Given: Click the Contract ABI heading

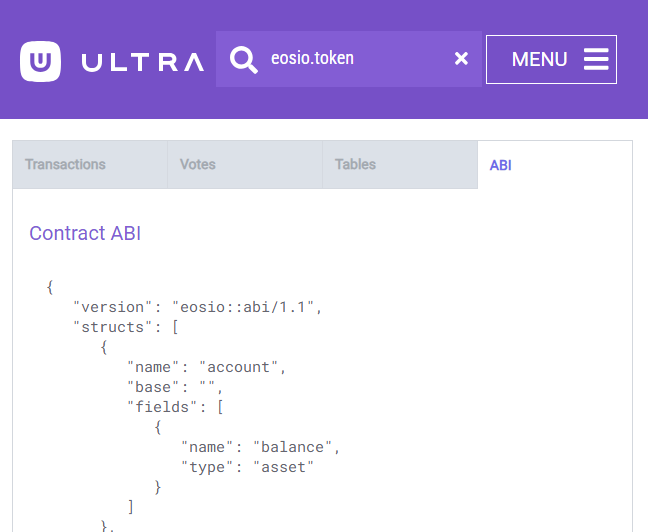Looking at the screenshot, I should (x=85, y=233).
